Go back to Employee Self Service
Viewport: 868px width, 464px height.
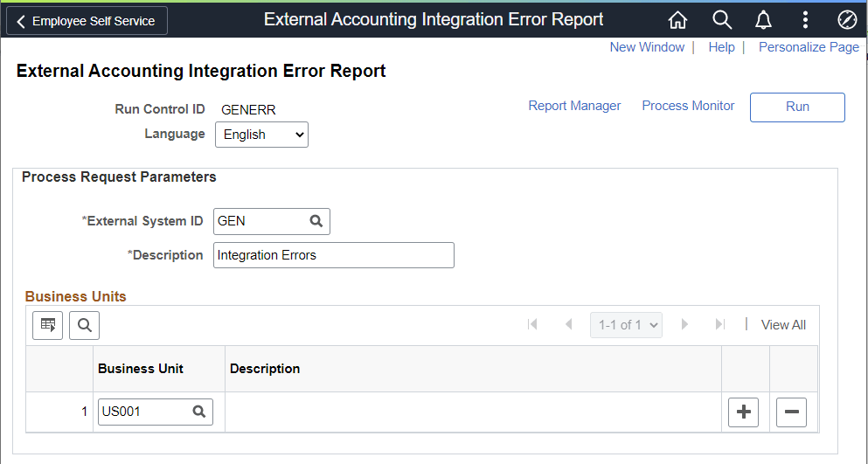point(87,21)
